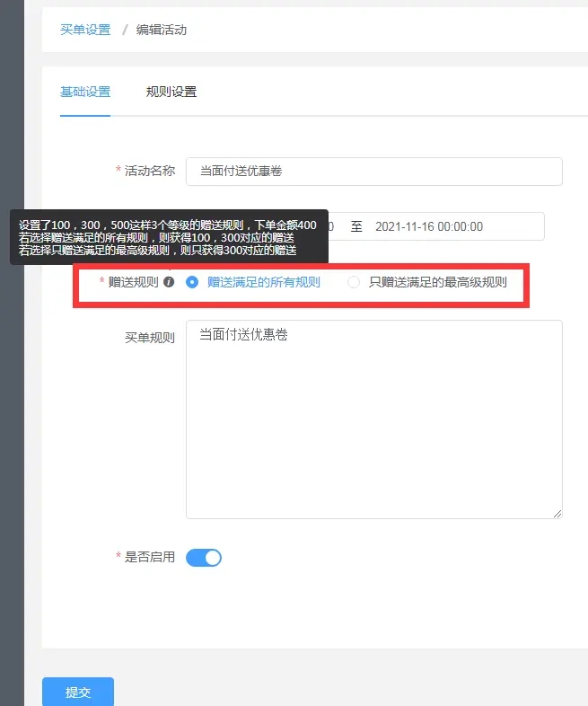Screen dimensions: 588x706
Task: Switch to the 规则设置 tab
Action: [171, 92]
